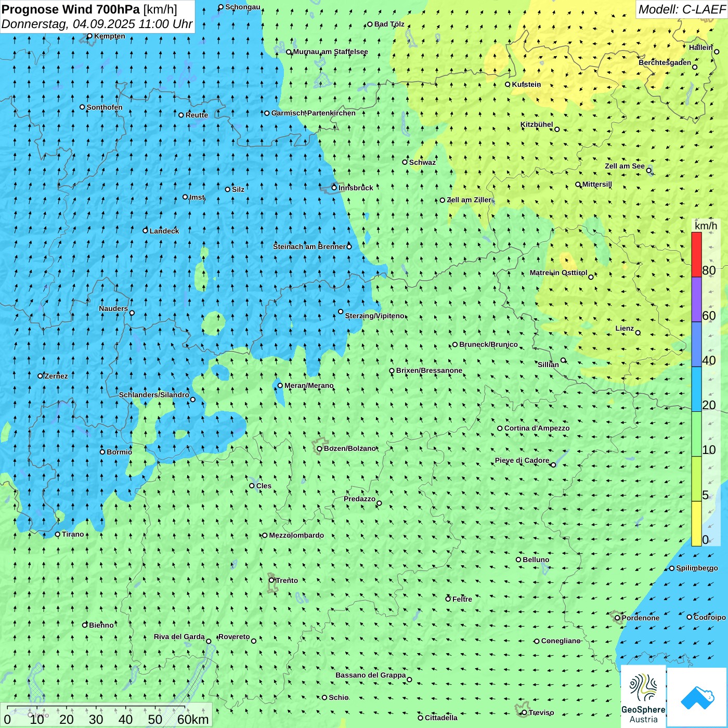Click the 'Sillian' label
This screenshot has height=728, width=728.
click(548, 365)
